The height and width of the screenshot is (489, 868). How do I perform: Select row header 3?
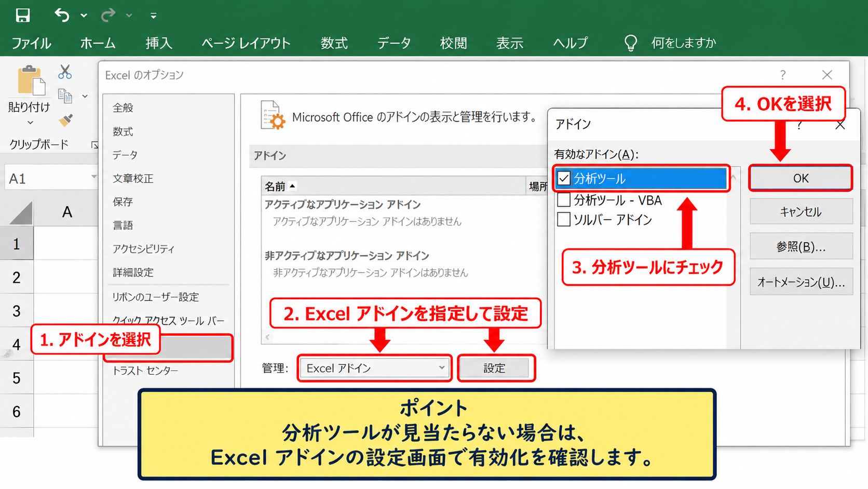tap(17, 311)
